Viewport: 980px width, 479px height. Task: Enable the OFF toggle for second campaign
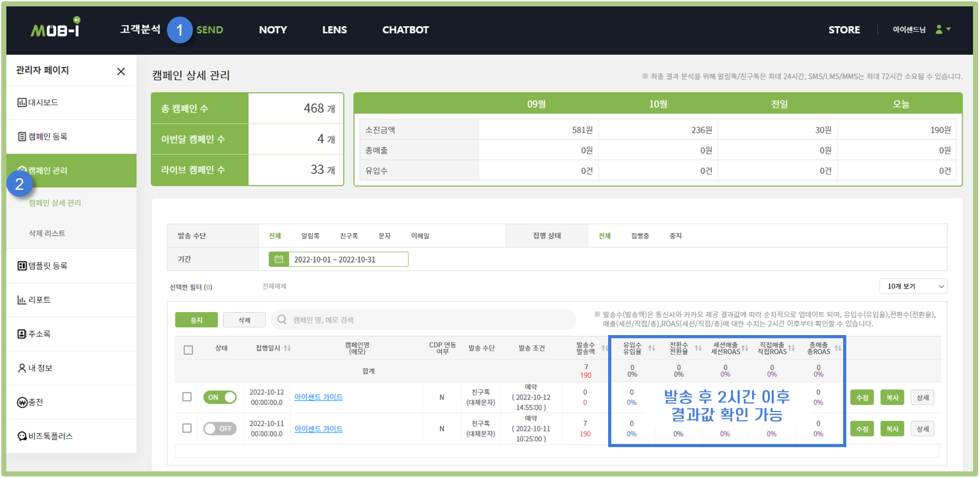pos(220,429)
